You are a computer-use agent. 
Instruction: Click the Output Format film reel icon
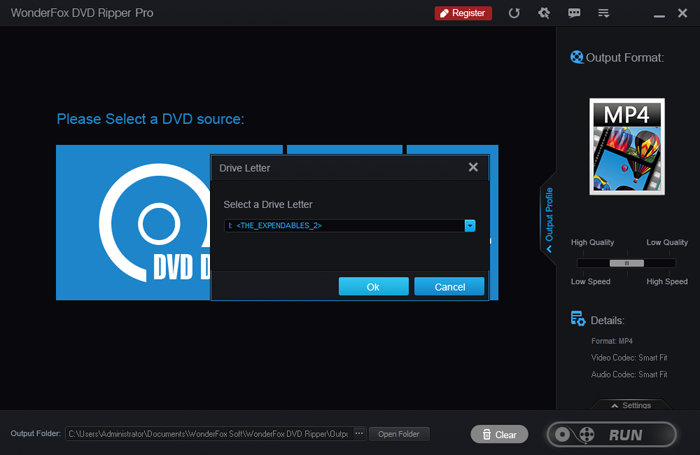576,57
